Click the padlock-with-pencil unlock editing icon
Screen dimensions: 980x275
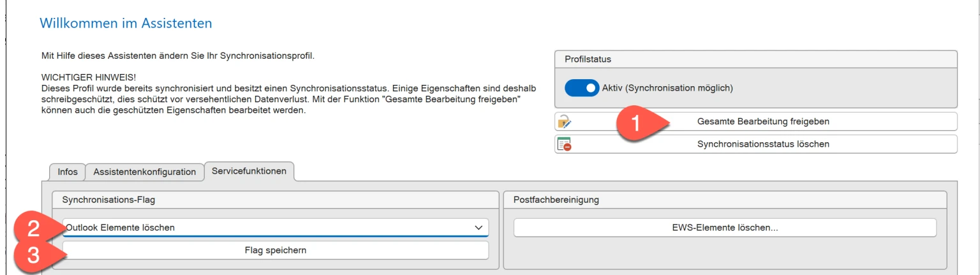point(564,122)
